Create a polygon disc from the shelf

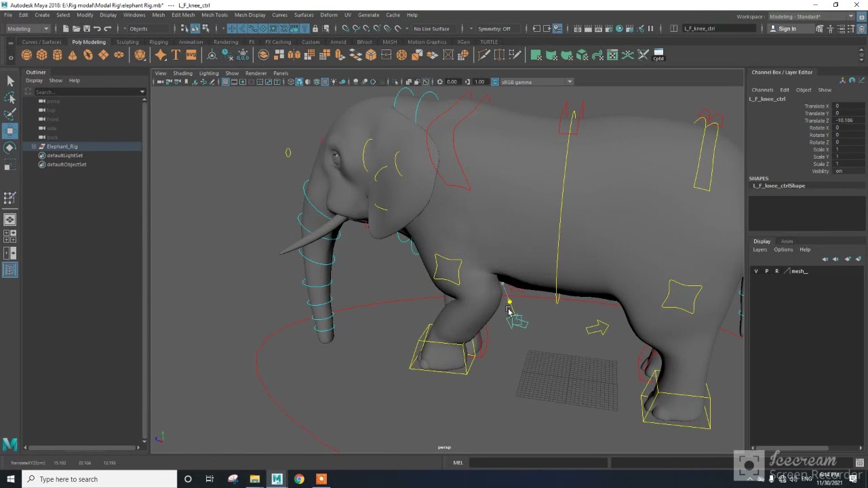(x=119, y=55)
